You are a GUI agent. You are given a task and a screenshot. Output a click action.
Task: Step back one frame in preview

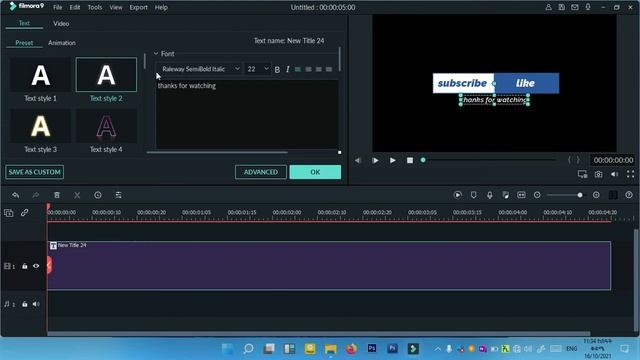pos(358,160)
